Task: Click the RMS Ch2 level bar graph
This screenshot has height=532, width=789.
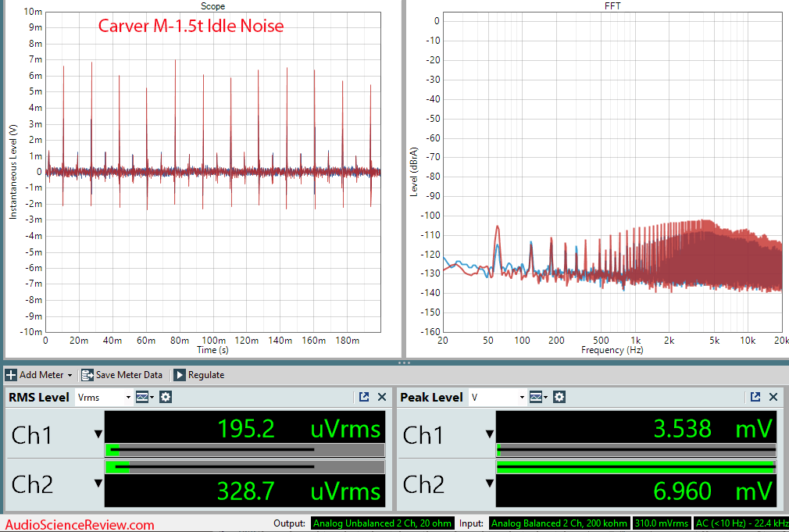Action: (245, 467)
